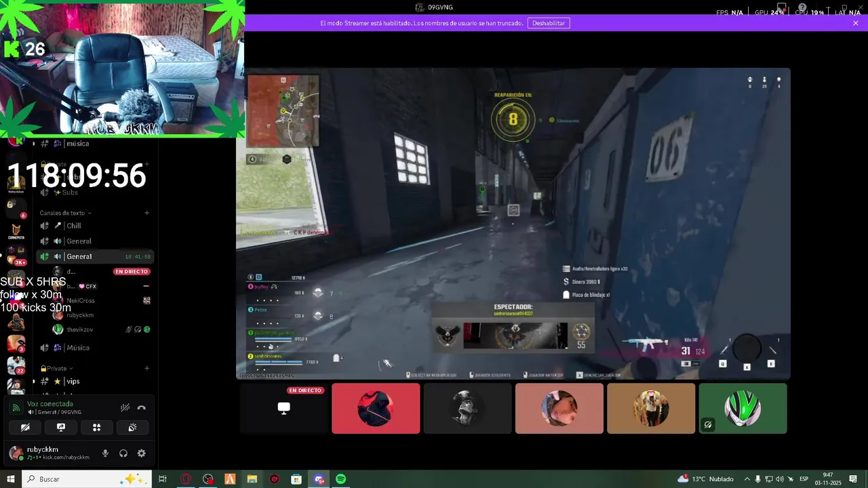This screenshot has height=488, width=868.
Task: Click the tray microphone indicator
Action: coord(758,479)
